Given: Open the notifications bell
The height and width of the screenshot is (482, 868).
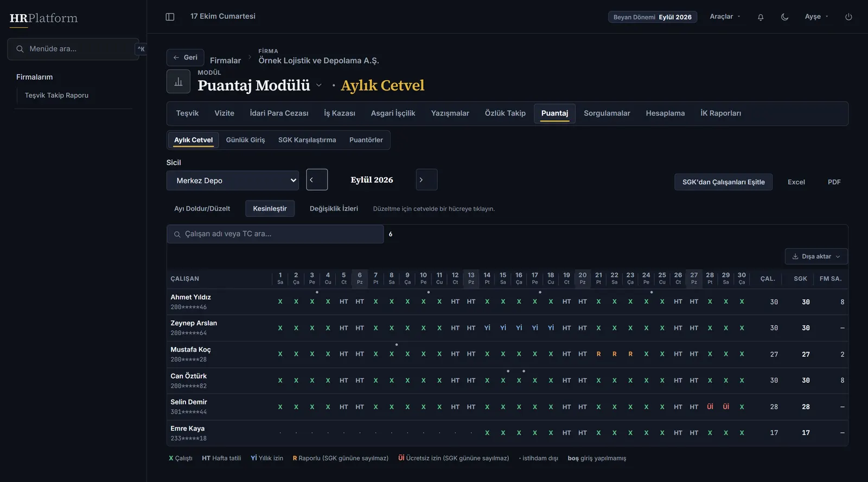Looking at the screenshot, I should (x=761, y=17).
